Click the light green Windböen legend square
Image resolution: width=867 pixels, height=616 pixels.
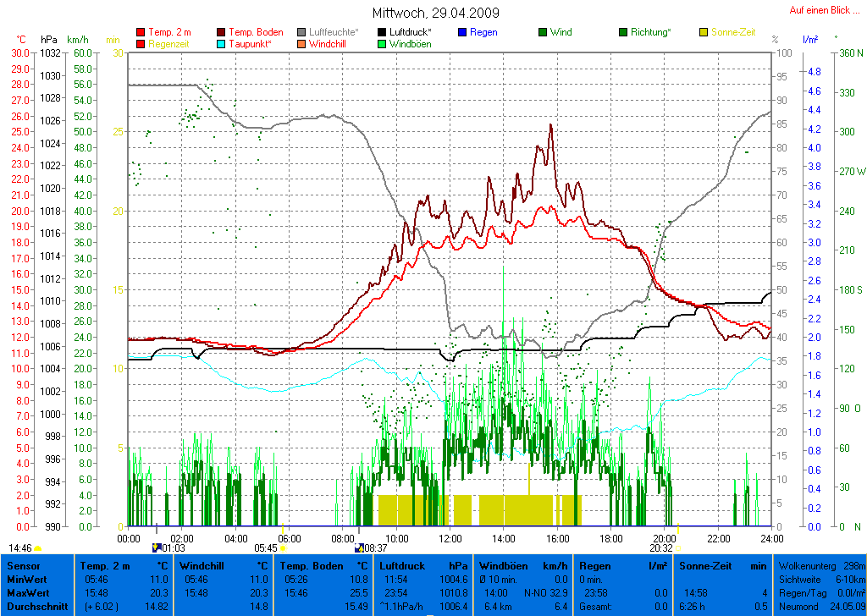coord(382,44)
